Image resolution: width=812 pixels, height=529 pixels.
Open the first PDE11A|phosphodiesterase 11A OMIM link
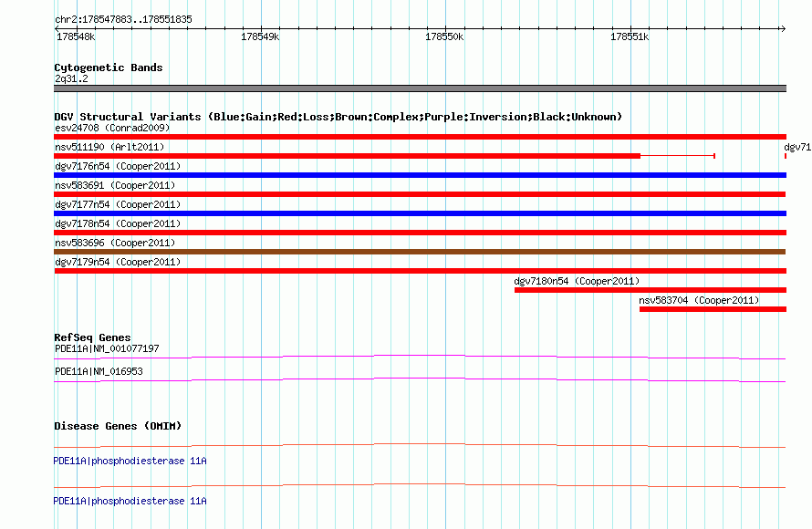130,461
